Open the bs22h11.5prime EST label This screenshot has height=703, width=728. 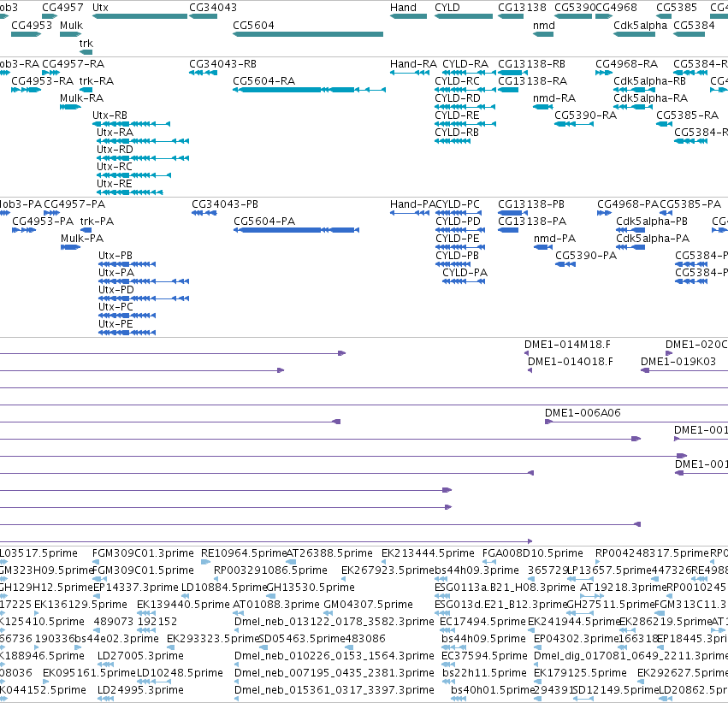click(484, 673)
